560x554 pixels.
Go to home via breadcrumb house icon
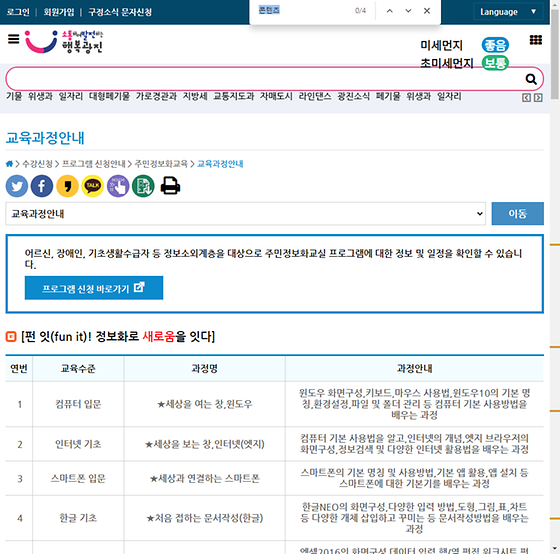9,164
